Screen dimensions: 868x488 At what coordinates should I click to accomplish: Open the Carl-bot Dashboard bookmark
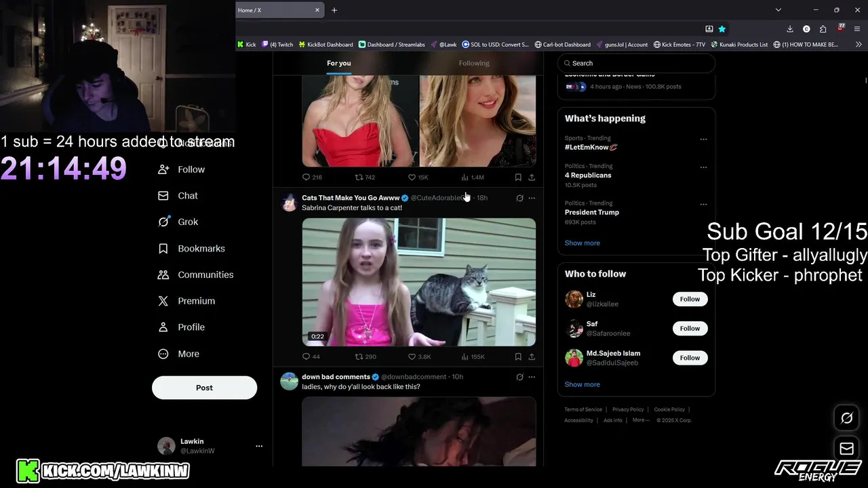(x=563, y=45)
